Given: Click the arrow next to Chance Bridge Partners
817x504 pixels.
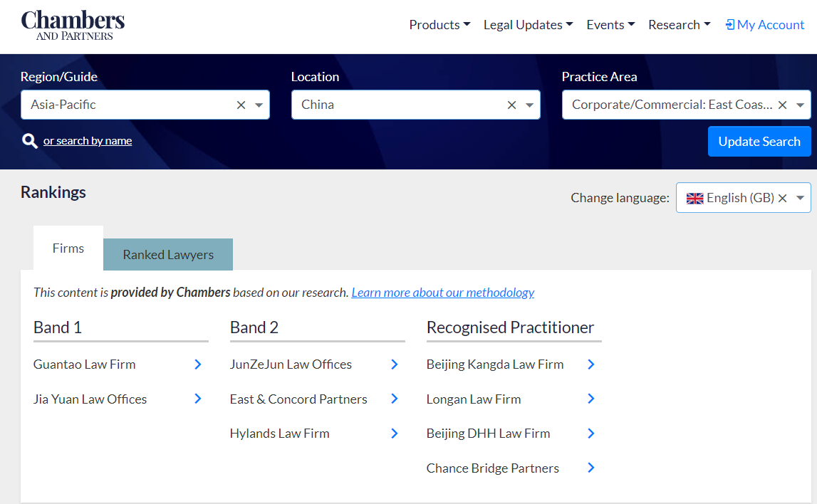Looking at the screenshot, I should pos(591,468).
